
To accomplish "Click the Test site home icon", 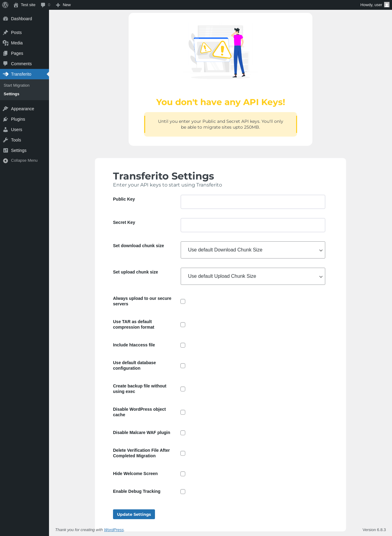I will coord(16,5).
